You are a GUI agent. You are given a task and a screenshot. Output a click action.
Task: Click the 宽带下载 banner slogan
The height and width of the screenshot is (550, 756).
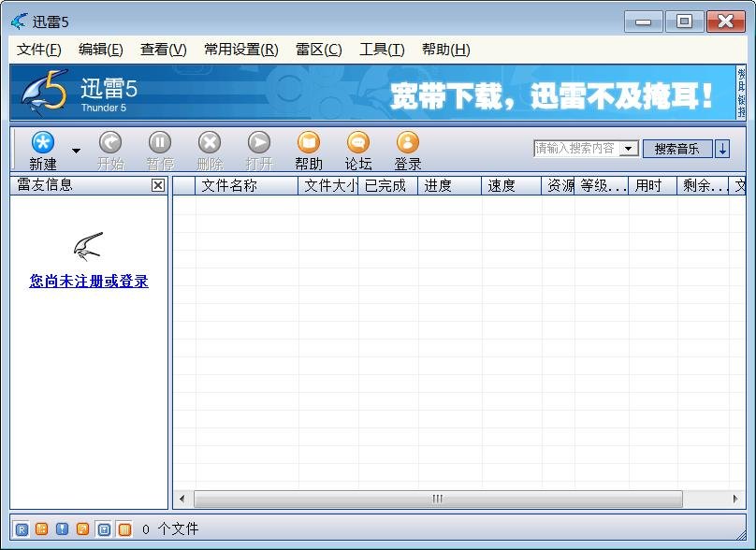551,95
